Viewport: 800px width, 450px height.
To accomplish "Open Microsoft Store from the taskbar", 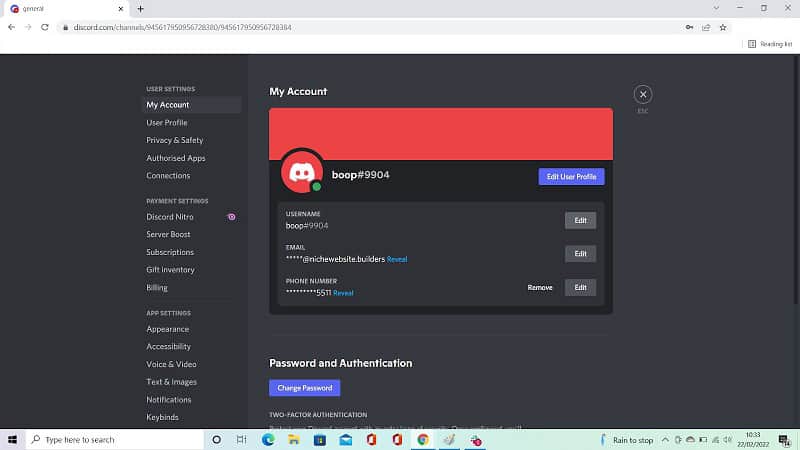I will pyautogui.click(x=319, y=439).
